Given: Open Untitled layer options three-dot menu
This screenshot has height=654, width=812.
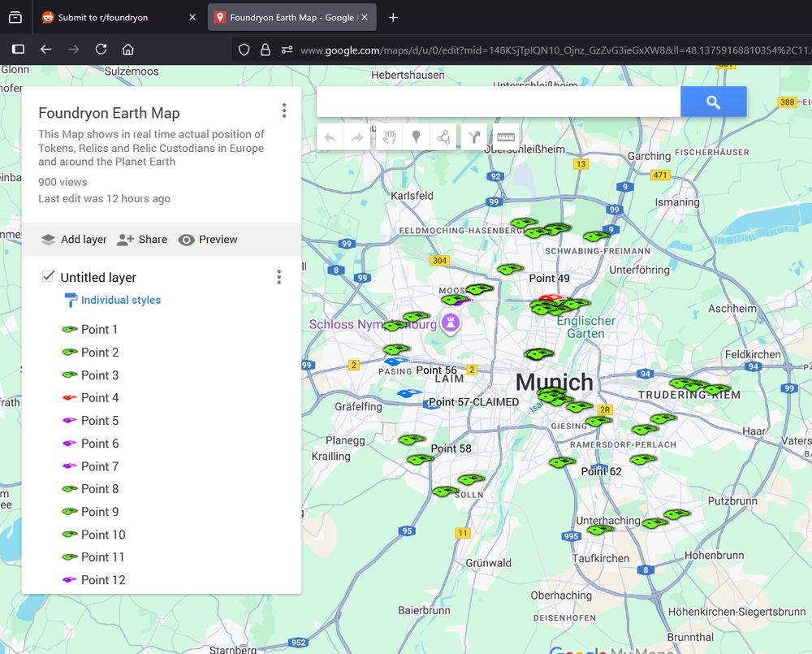Looking at the screenshot, I should coord(279,277).
